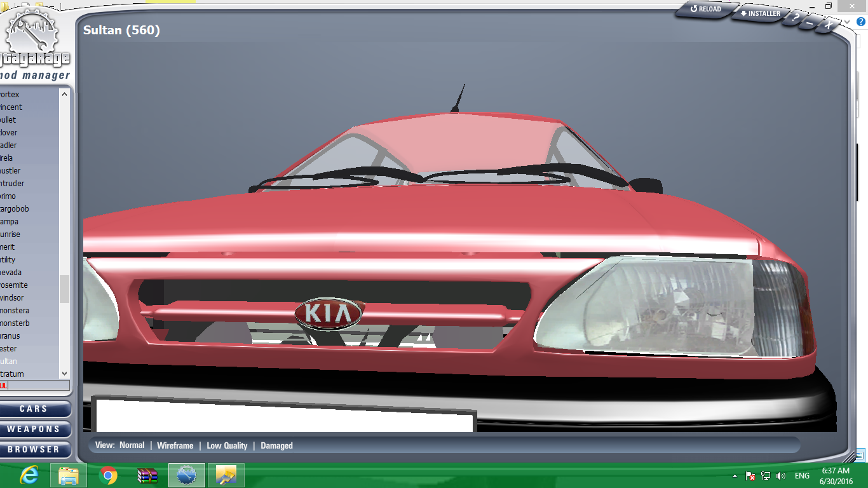The image size is (868, 488).
Task: Launch Google Chrome from the taskbar
Action: [108, 475]
